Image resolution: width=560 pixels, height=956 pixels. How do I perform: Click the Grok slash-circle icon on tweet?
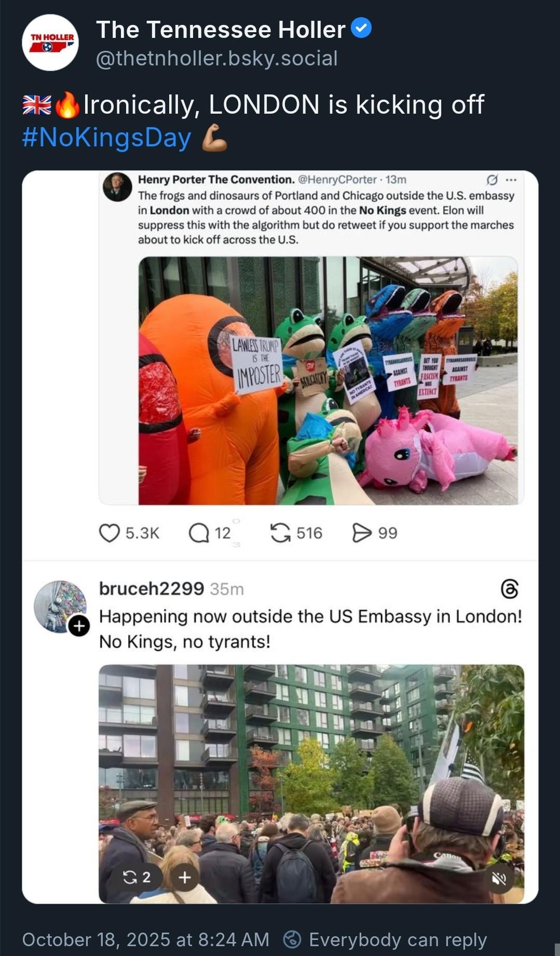click(x=491, y=180)
